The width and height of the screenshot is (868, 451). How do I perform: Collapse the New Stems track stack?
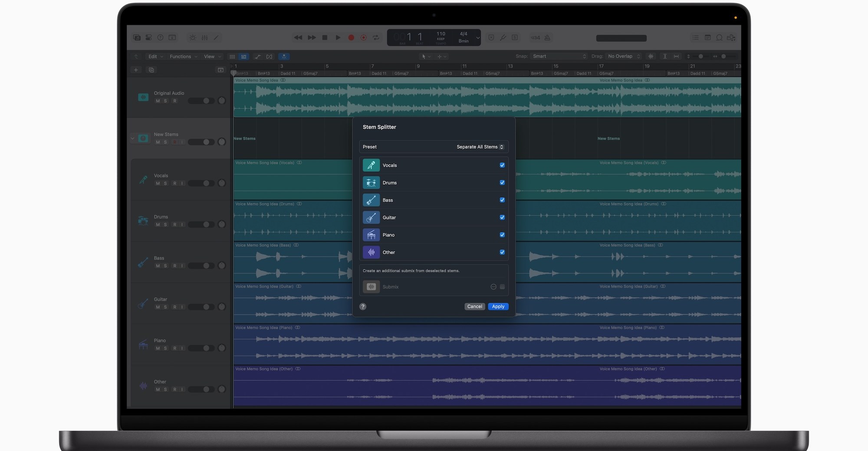point(132,139)
